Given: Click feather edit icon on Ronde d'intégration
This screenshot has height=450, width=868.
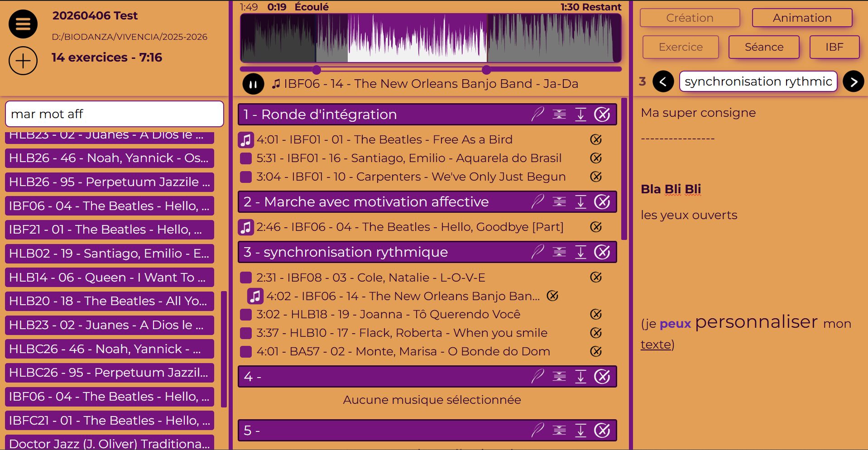Looking at the screenshot, I should coord(537,115).
